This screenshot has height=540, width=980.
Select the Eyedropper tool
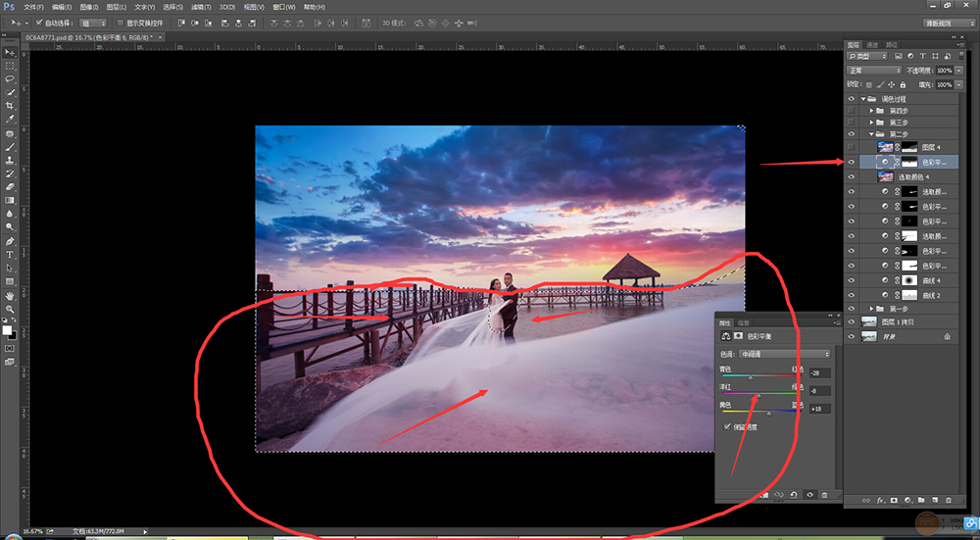10,119
